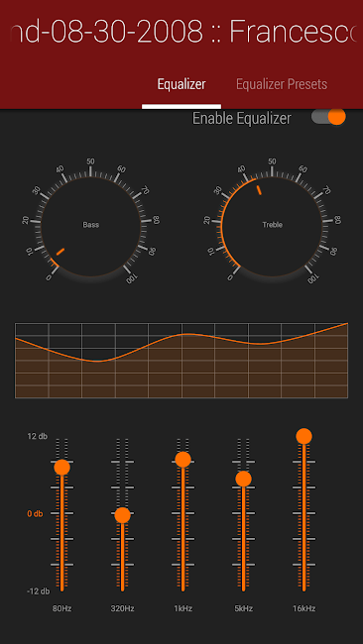Click the 80Hz slider handle
This screenshot has height=644, width=363.
[x=62, y=467]
